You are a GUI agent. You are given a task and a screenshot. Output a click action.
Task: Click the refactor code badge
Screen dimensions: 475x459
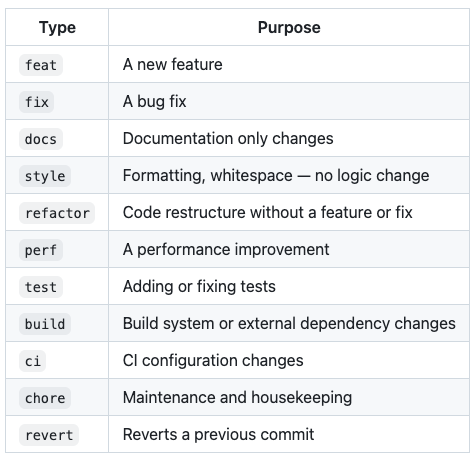(x=57, y=213)
